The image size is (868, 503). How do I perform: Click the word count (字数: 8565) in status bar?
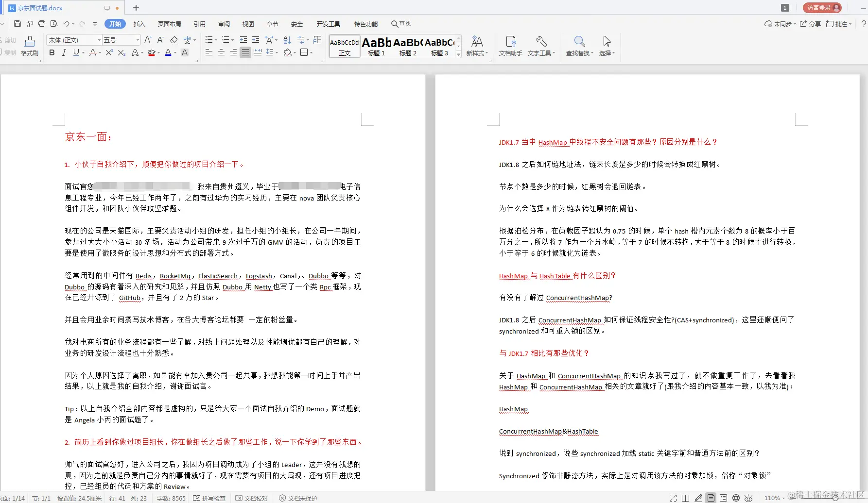click(171, 498)
